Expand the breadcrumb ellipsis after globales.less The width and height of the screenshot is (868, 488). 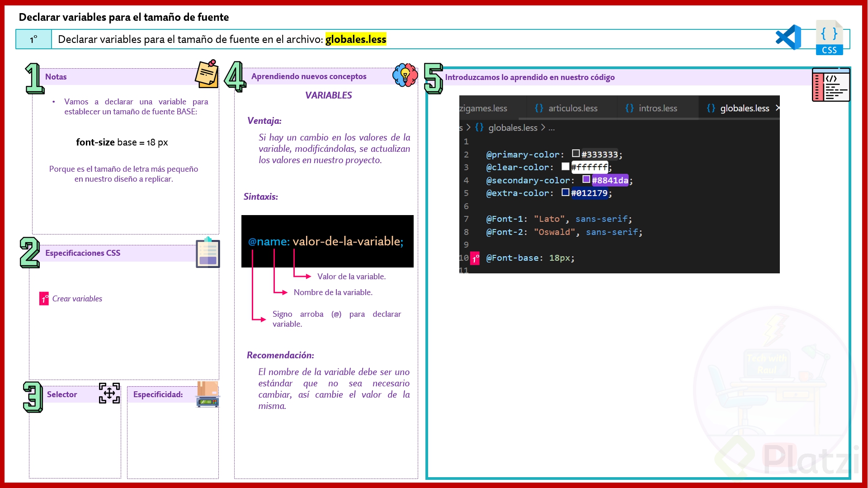[x=552, y=128]
